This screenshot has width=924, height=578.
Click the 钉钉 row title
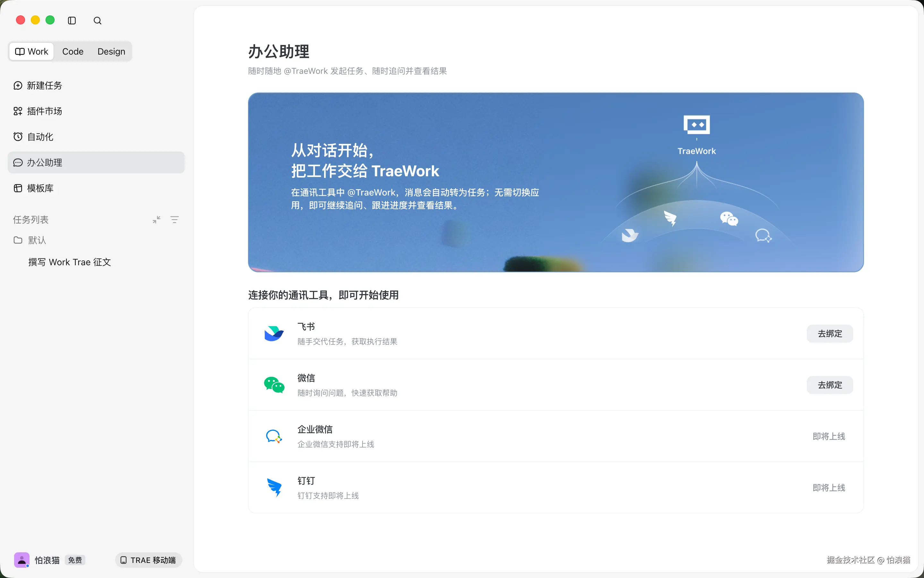click(x=306, y=480)
